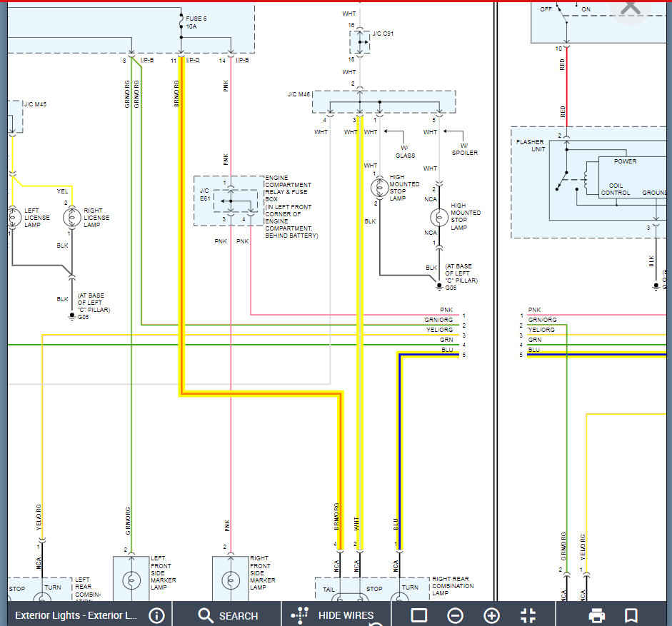Viewport: 672px width, 626px height.
Task: Select the Left Front Side Marker Lamp
Action: coord(131,578)
